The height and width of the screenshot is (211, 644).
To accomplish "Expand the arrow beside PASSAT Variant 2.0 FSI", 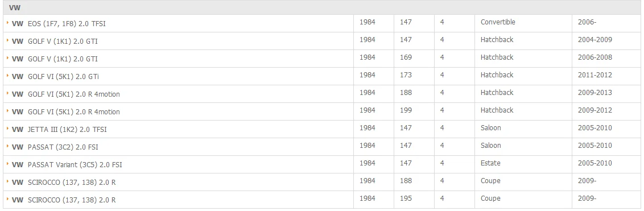I will point(8,164).
